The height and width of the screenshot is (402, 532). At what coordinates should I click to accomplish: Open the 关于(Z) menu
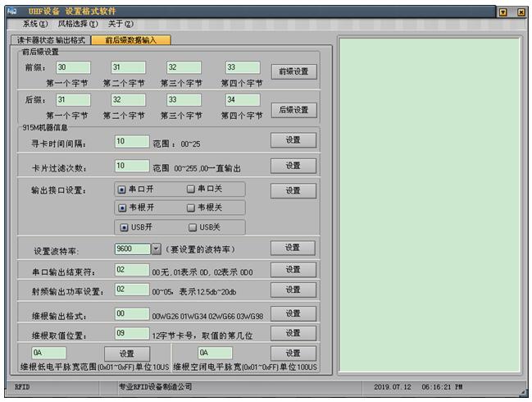(120, 25)
